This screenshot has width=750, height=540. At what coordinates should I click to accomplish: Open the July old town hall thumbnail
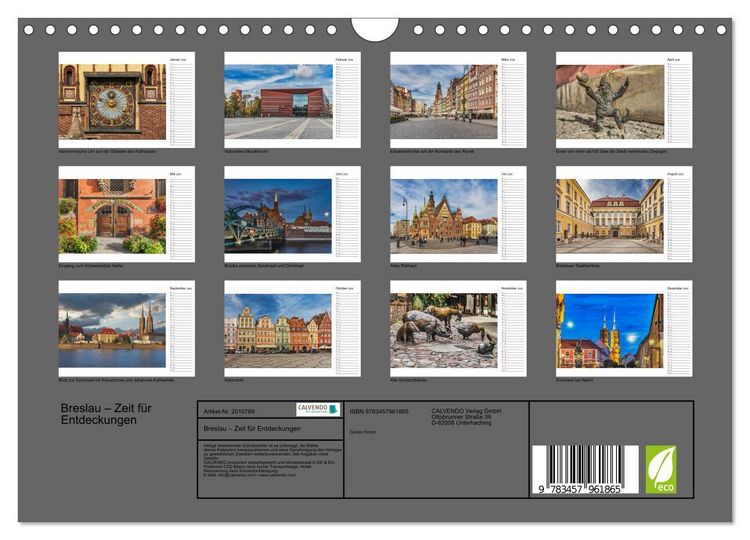[x=458, y=214]
